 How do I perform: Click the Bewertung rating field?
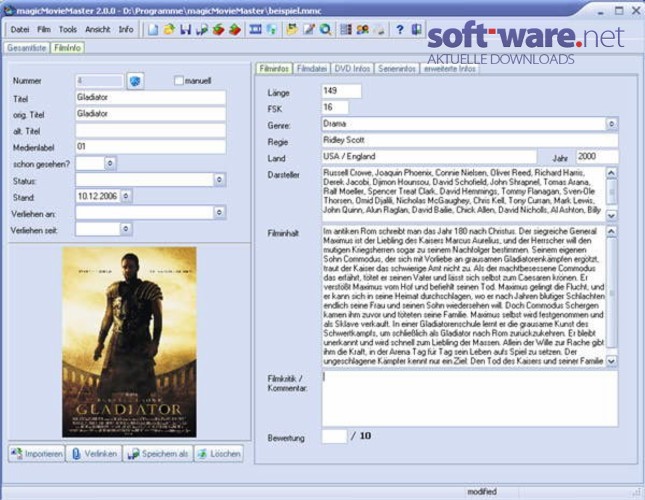pos(334,436)
